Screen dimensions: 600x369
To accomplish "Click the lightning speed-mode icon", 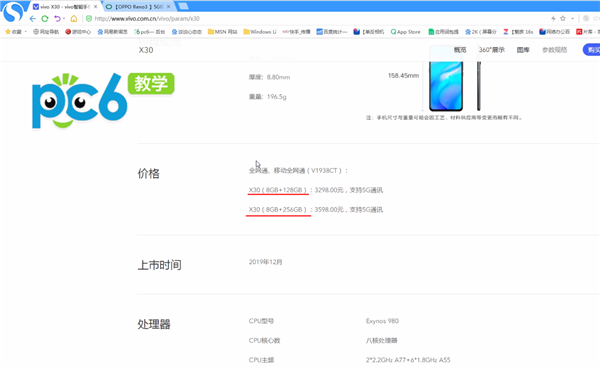I will 553,18.
